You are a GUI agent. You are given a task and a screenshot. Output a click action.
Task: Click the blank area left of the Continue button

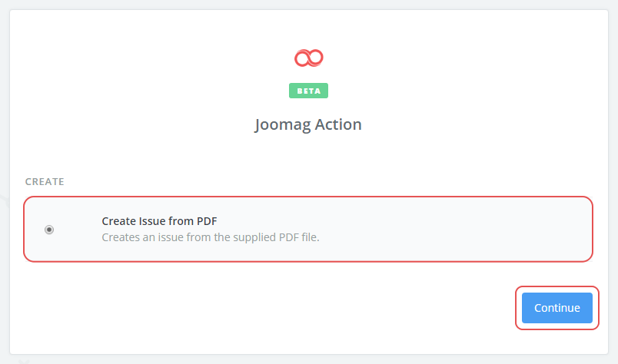tap(307, 308)
